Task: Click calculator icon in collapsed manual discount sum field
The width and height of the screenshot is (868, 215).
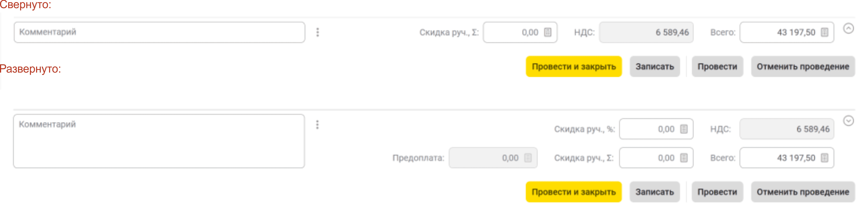Action: (548, 32)
